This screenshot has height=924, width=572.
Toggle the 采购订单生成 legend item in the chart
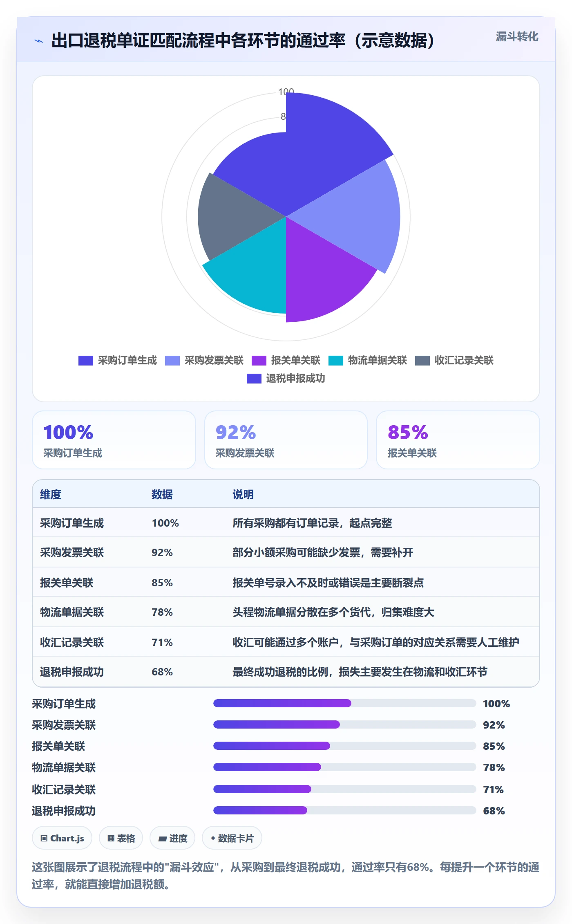(x=118, y=360)
